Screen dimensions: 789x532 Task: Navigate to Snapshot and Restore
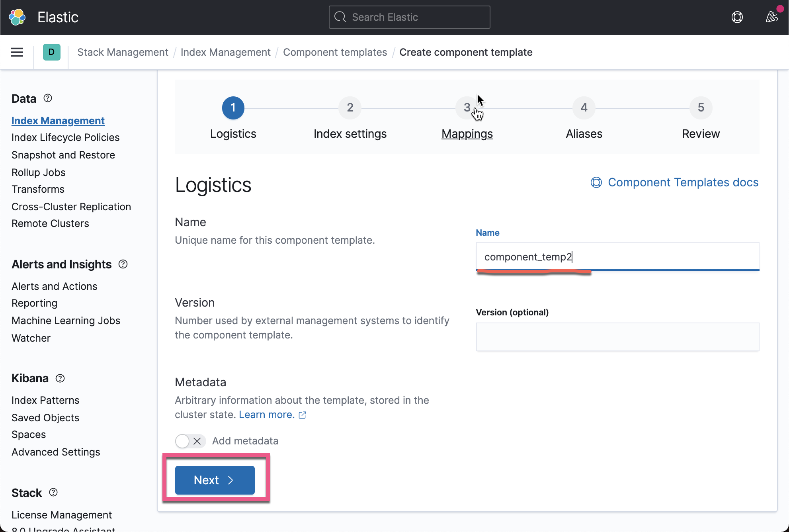[63, 155]
